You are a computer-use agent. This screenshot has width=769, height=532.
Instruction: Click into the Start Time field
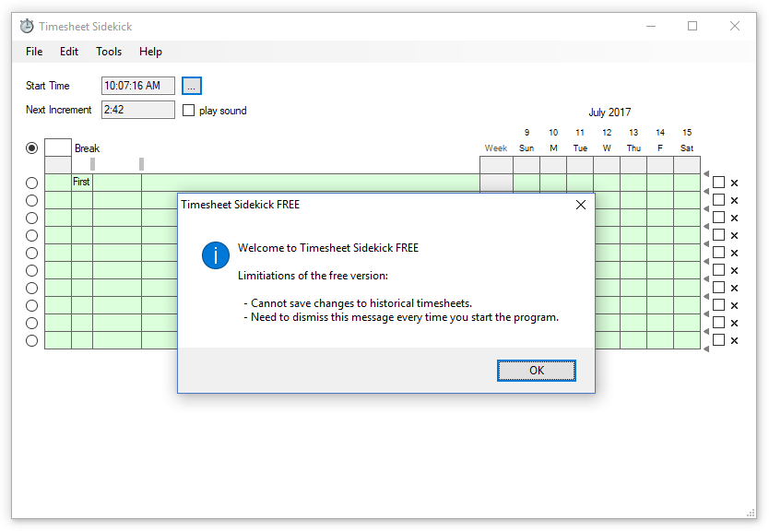pyautogui.click(x=137, y=86)
